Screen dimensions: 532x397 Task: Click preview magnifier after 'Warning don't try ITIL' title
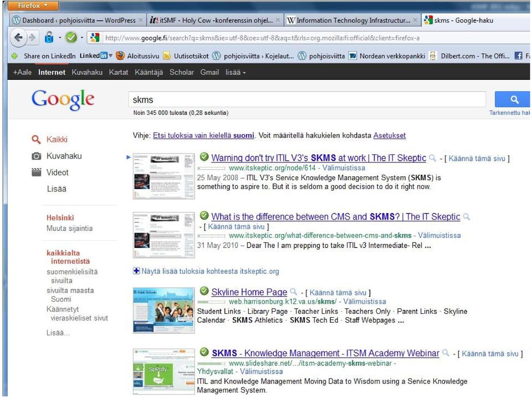432,158
